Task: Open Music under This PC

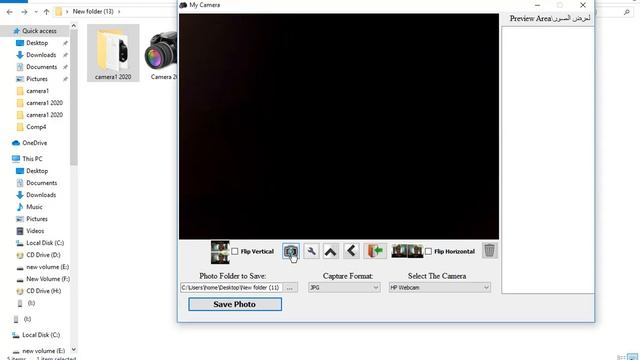Action: (x=34, y=207)
